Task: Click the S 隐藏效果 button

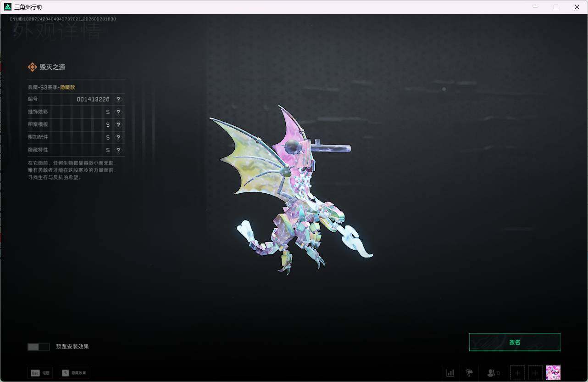Action: (74, 373)
